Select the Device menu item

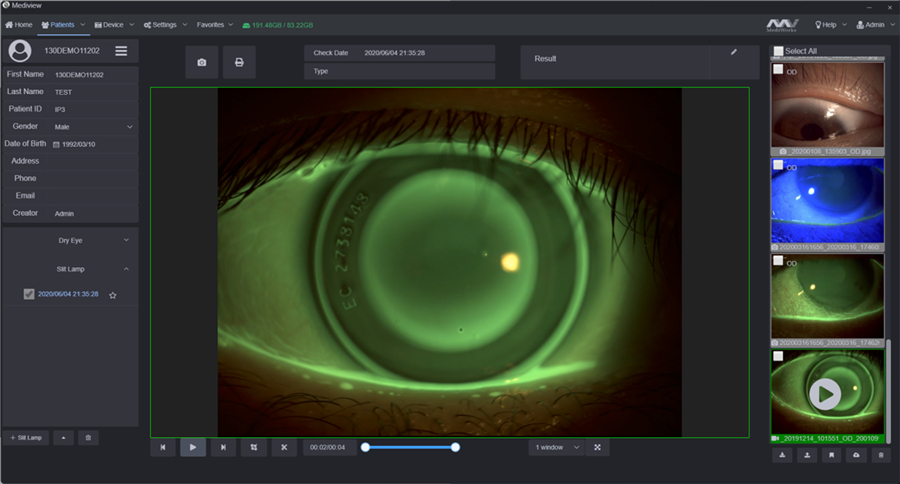click(109, 25)
